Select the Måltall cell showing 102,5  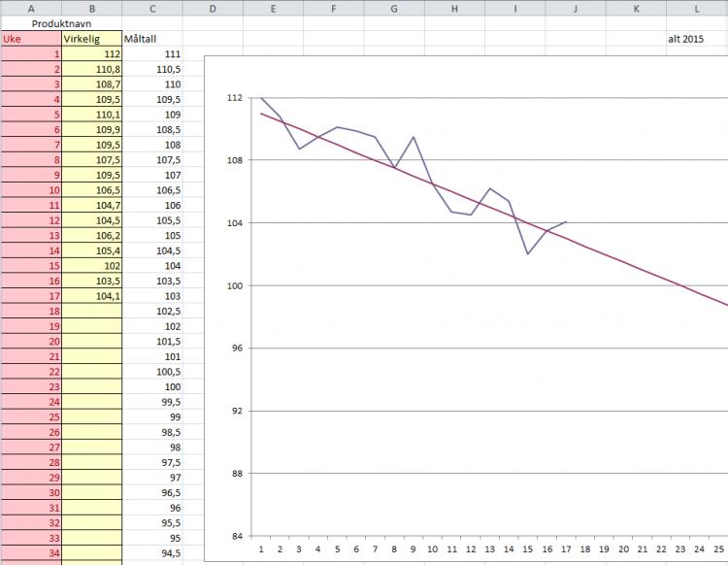point(152,311)
